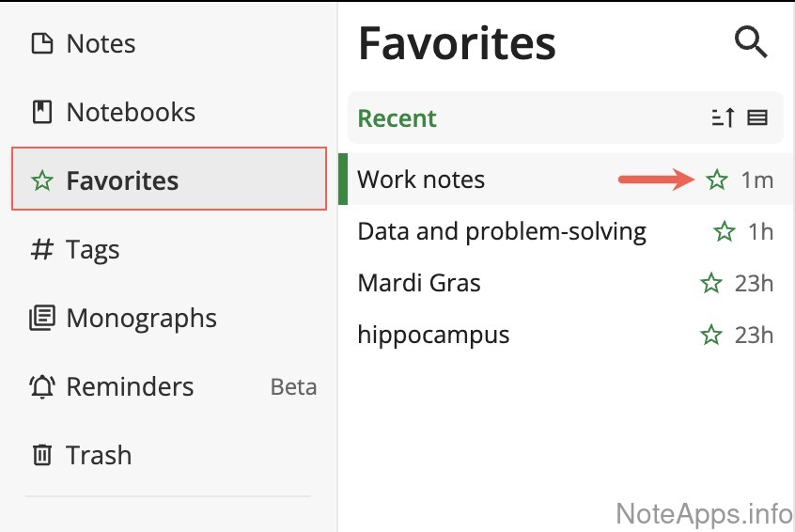Click the Notes page icon
Image resolution: width=795 pixels, height=532 pixels.
coord(41,44)
